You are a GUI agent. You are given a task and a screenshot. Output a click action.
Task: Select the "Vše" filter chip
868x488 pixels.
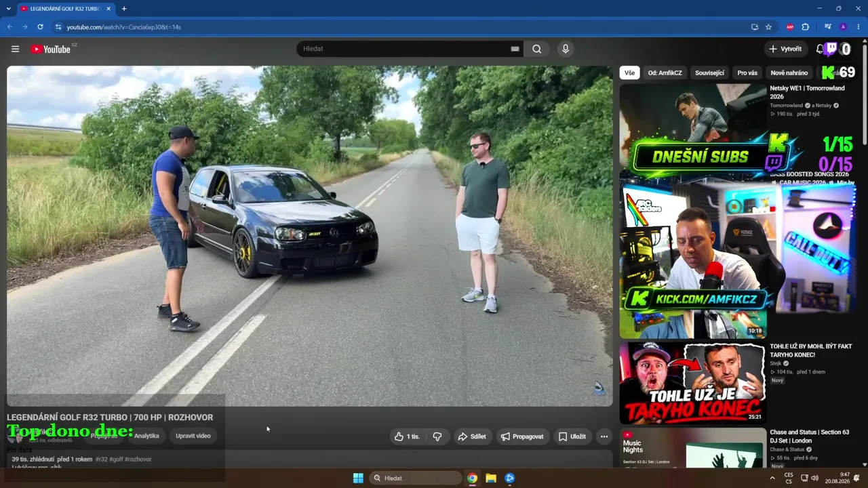(630, 73)
